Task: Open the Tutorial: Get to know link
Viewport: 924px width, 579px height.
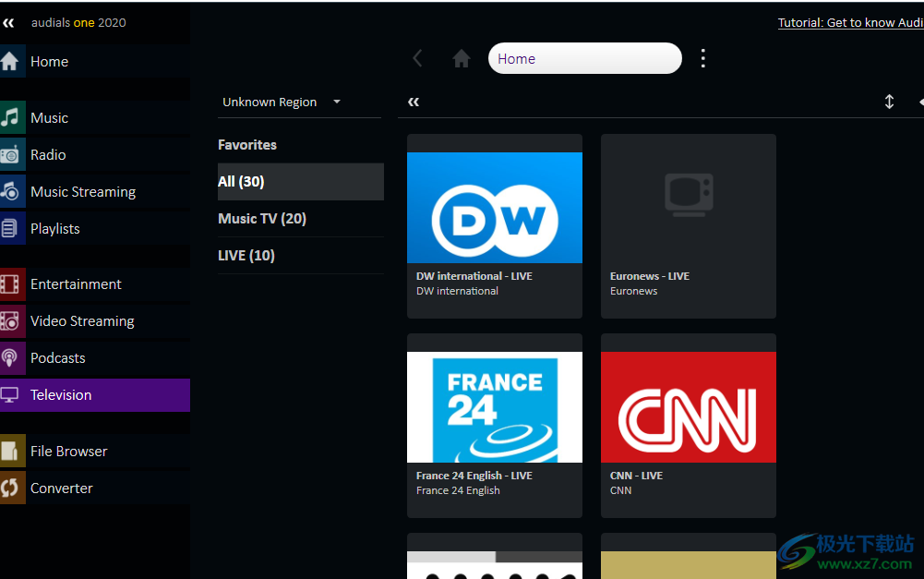Action: (x=850, y=22)
